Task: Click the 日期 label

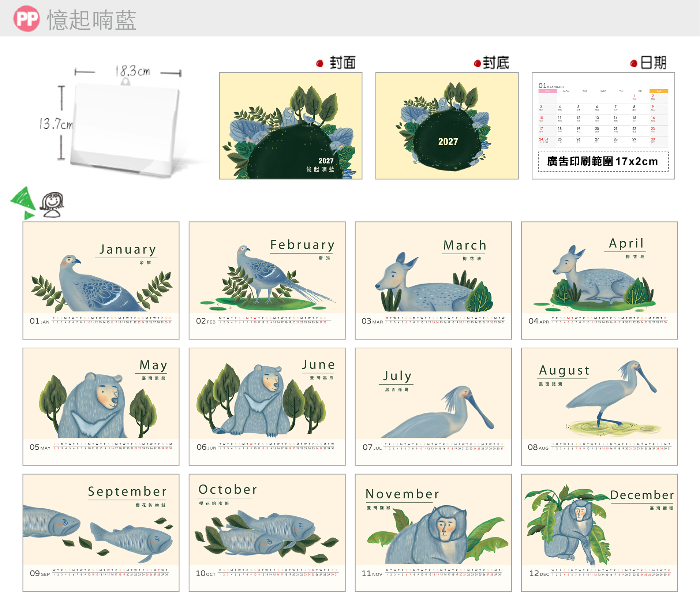Action: click(x=654, y=63)
